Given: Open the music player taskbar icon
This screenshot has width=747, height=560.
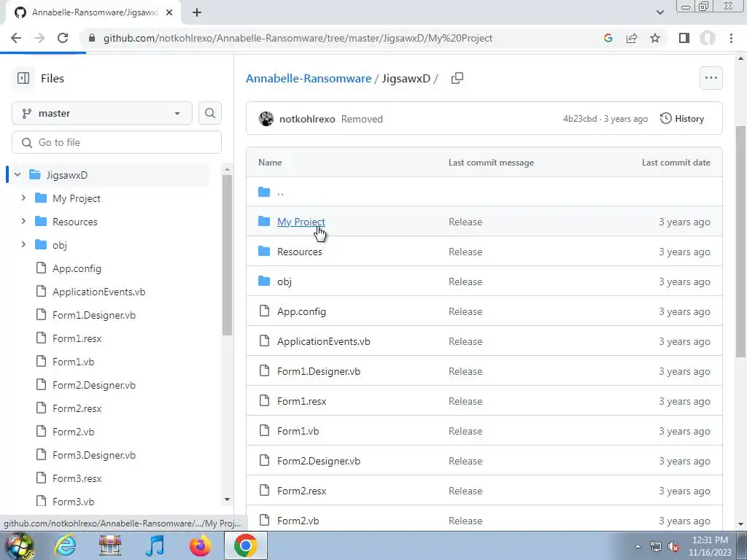Looking at the screenshot, I should point(155,545).
